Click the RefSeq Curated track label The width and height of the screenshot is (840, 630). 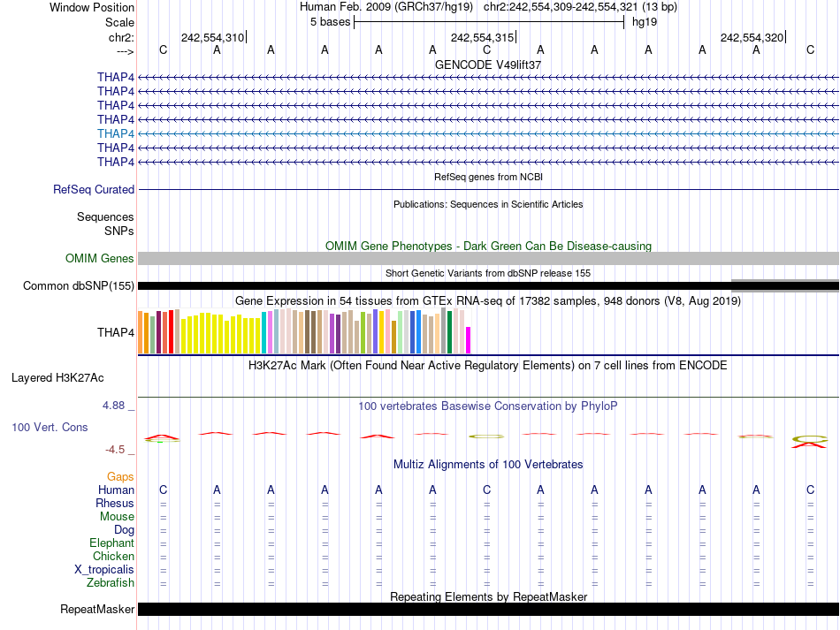coord(94,189)
